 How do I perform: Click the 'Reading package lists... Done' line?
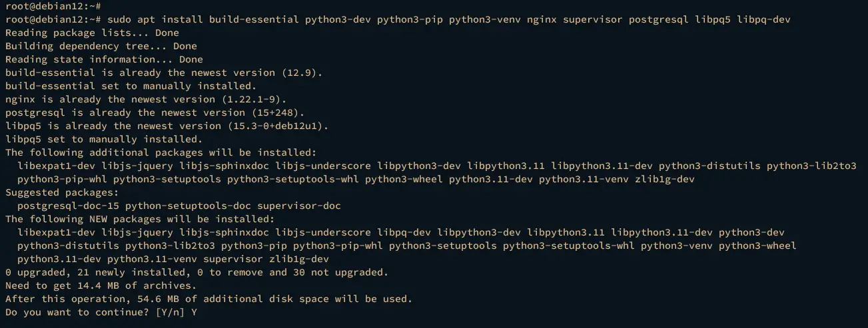(92, 33)
